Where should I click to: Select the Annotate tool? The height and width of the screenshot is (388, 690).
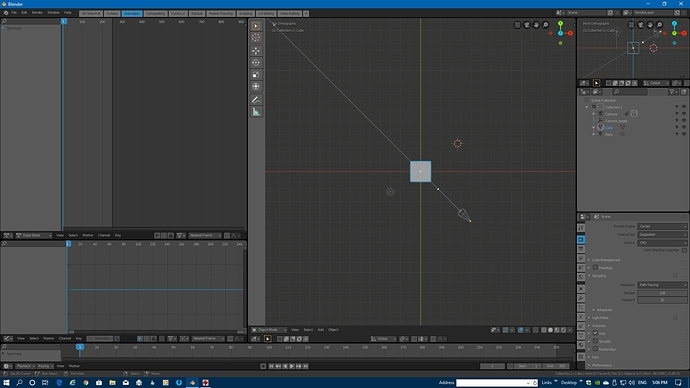[x=256, y=100]
